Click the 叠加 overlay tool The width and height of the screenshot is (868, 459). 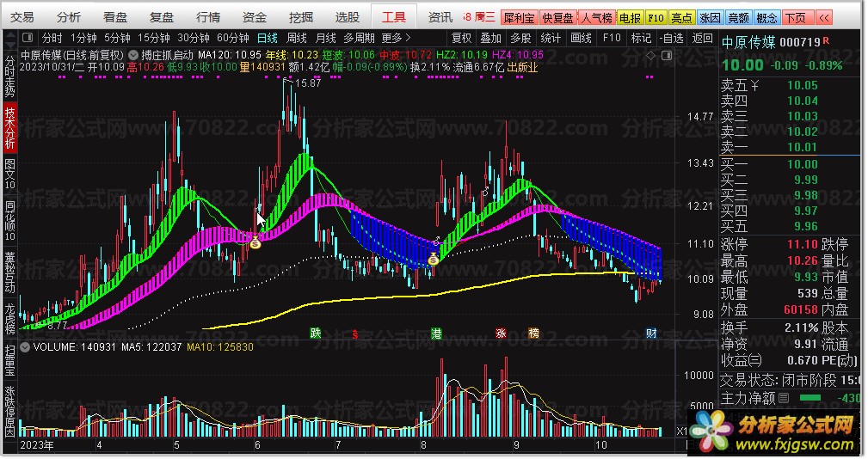pyautogui.click(x=490, y=38)
